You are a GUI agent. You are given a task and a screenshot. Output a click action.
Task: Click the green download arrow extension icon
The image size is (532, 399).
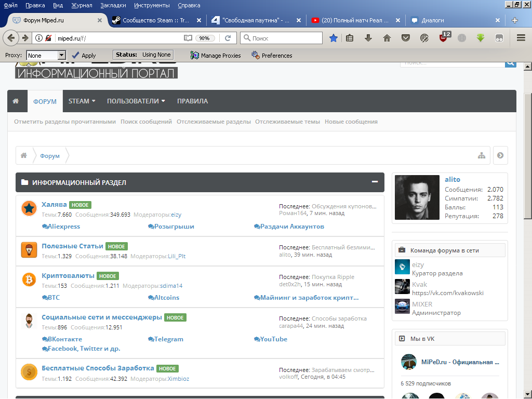(481, 37)
